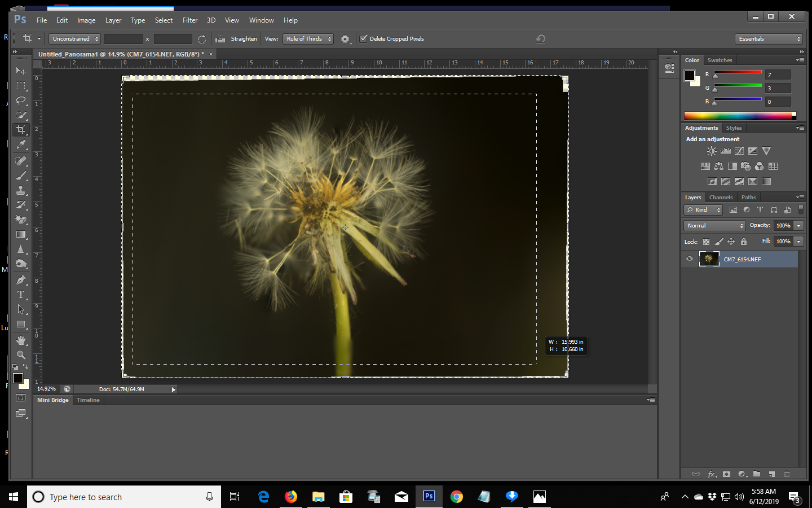Open the Fill slider dropdown arrow
Screen dimensions: 812x508
pos(798,242)
